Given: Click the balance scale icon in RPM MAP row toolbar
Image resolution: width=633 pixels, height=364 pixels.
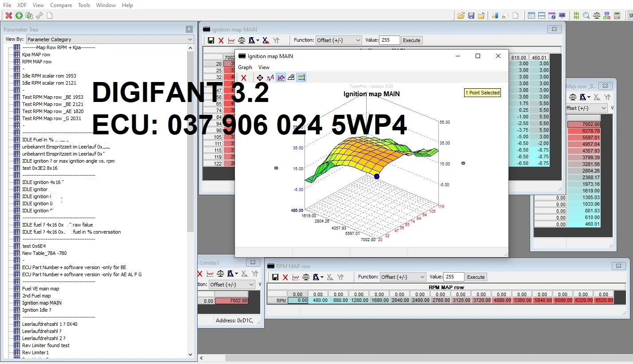Looking at the screenshot, I should tap(306, 277).
